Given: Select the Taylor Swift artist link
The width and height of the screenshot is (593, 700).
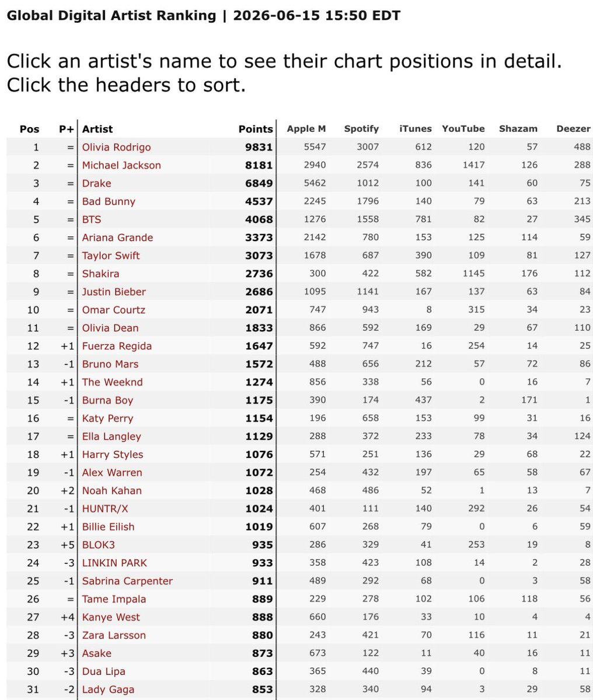Looking at the screenshot, I should [111, 256].
